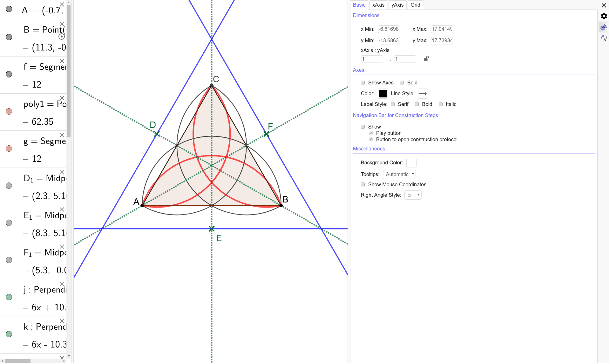This screenshot has width=610, height=364.
Task: Switch to the yAxis tab
Action: coord(397,5)
